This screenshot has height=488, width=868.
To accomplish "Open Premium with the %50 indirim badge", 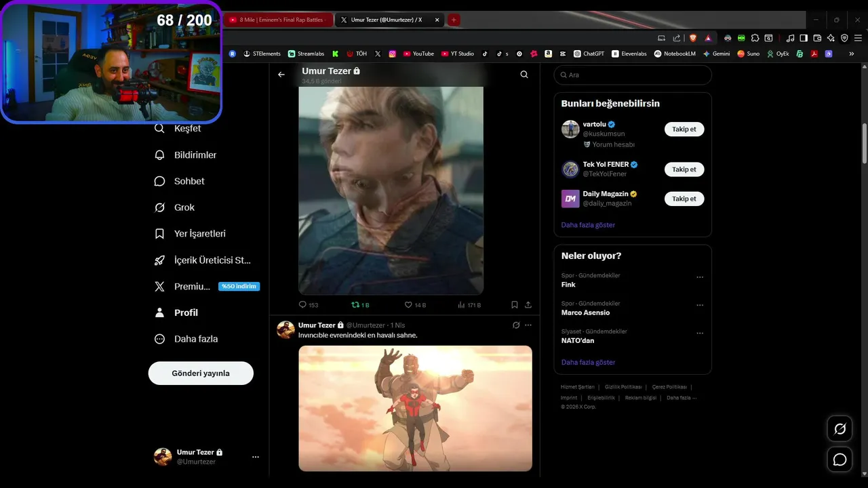I will [x=207, y=287].
